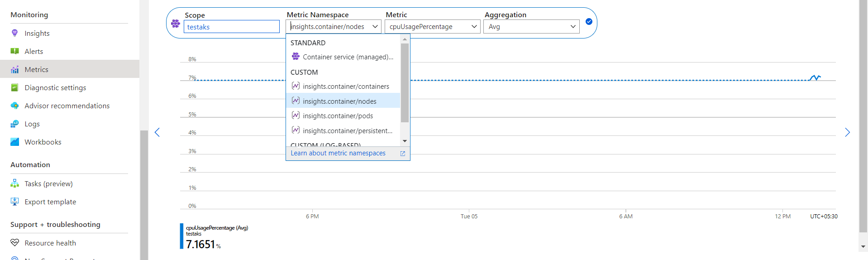Select insights.container/pods namespace option
Image resolution: width=868 pixels, height=260 pixels.
[338, 116]
